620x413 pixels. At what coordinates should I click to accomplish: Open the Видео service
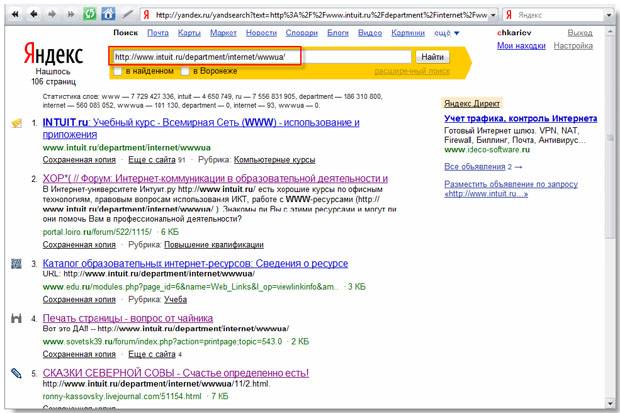[x=370, y=33]
